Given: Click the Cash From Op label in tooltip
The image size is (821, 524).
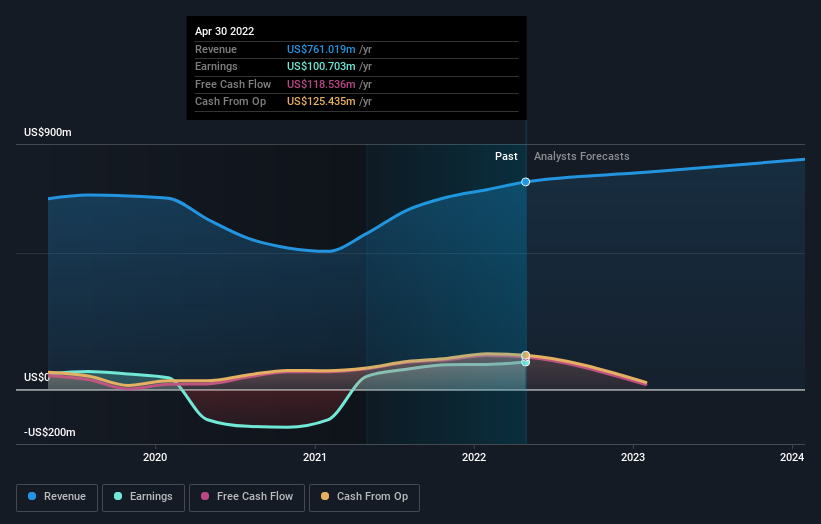Looking at the screenshot, I should click(x=230, y=102).
